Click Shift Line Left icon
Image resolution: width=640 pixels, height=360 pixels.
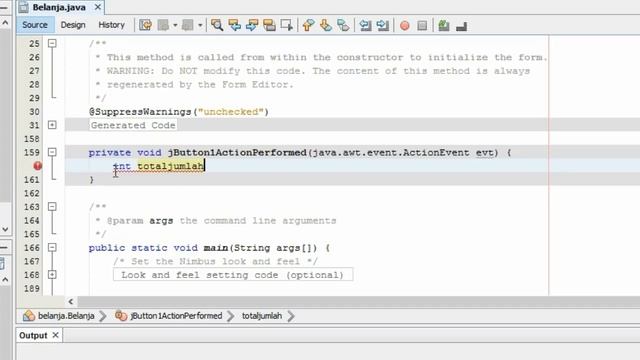tap(365, 25)
